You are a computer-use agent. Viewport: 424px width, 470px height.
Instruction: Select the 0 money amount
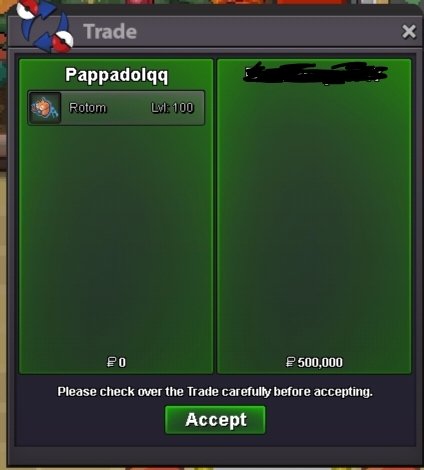pos(122,362)
